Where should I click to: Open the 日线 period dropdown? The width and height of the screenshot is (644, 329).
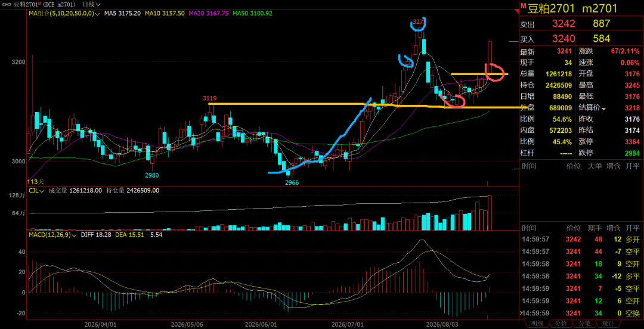pos(91,5)
